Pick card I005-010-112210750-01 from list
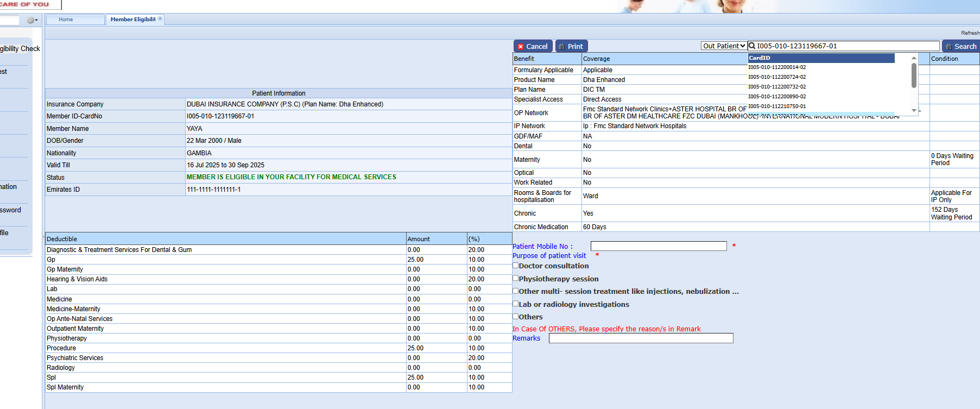This screenshot has width=980, height=409. click(x=777, y=106)
